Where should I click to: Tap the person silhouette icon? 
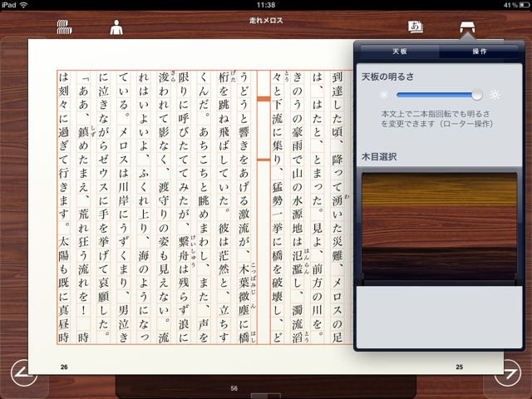coord(116,27)
